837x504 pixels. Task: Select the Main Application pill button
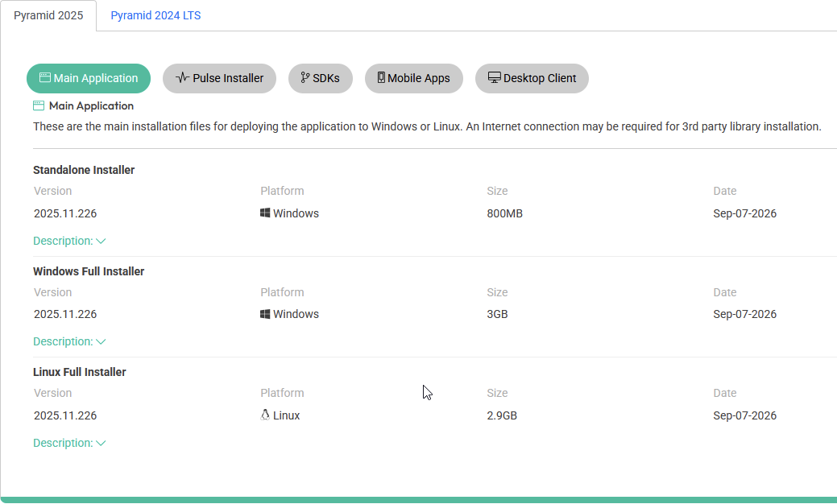tap(89, 78)
